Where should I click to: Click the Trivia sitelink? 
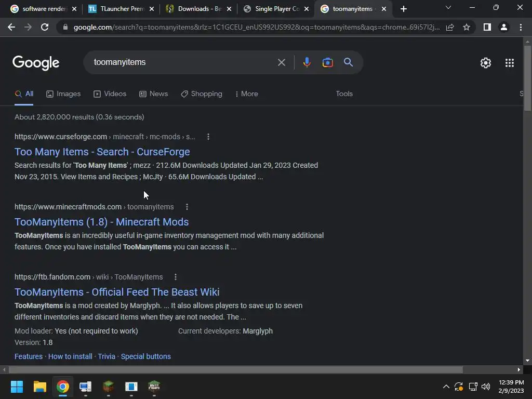coord(107,356)
